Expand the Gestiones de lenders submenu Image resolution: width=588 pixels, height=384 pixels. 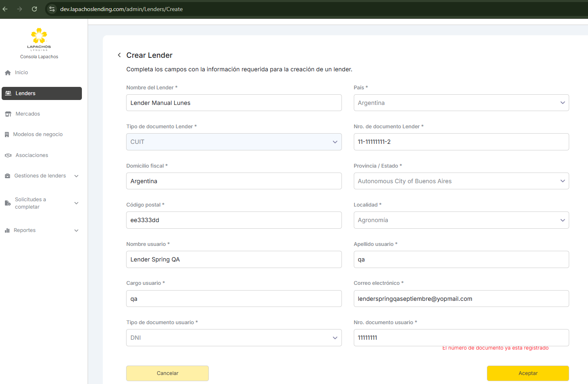click(76, 176)
